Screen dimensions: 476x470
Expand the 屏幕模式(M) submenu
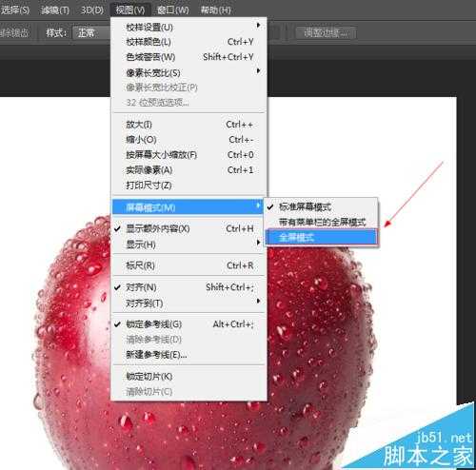tap(188, 207)
